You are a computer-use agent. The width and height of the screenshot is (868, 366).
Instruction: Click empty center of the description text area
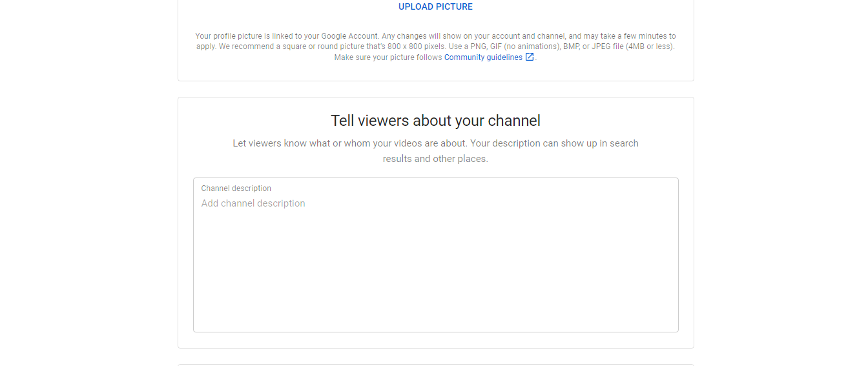(x=435, y=271)
